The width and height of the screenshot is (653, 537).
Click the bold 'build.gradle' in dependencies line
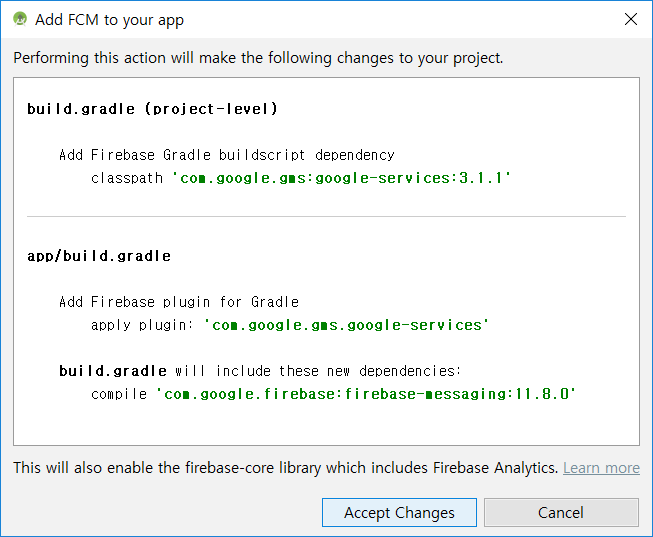(113, 371)
